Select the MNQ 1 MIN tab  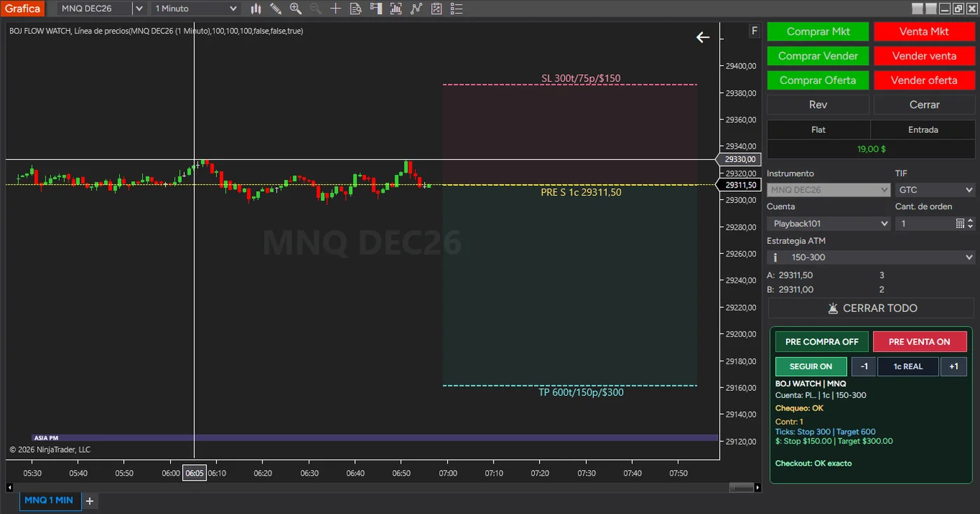(50, 501)
